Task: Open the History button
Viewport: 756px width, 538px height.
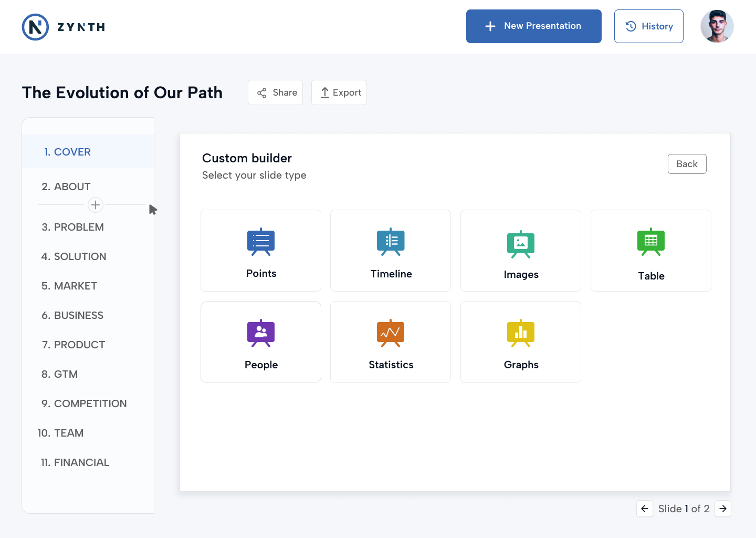Action: coord(648,26)
